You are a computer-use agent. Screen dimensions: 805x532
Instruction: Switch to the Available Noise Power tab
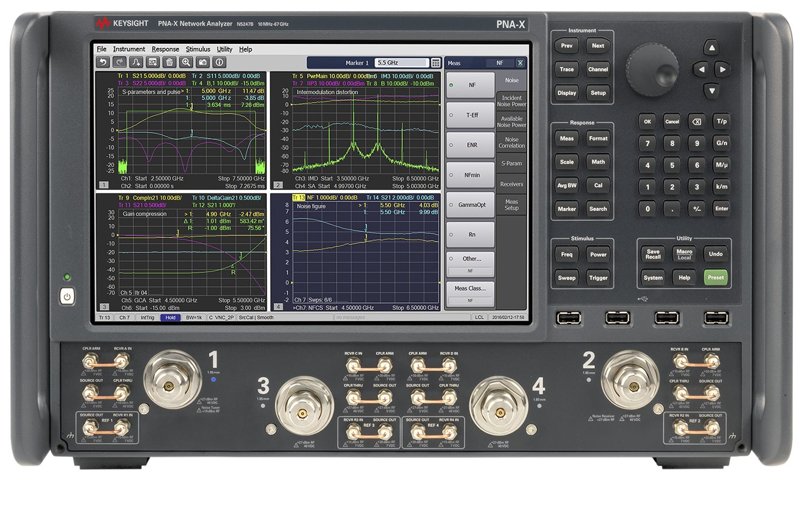[511, 122]
